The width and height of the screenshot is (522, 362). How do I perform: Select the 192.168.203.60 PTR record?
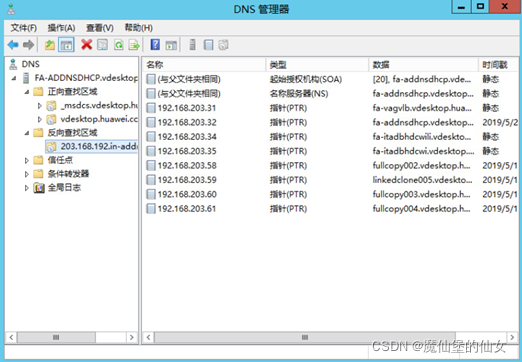coord(187,194)
